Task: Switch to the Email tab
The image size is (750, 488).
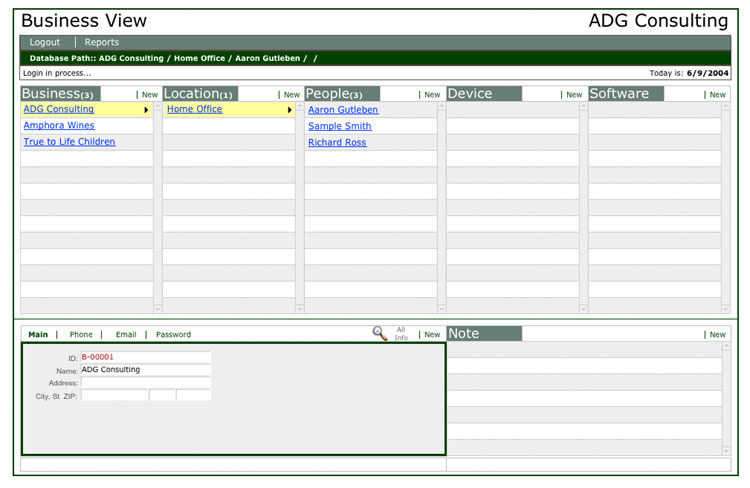Action: coord(126,334)
